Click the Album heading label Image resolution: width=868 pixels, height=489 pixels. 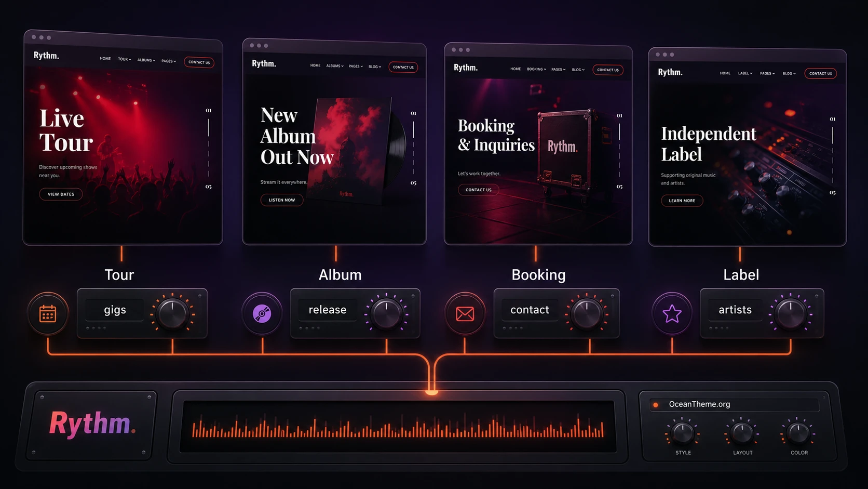pyautogui.click(x=340, y=275)
